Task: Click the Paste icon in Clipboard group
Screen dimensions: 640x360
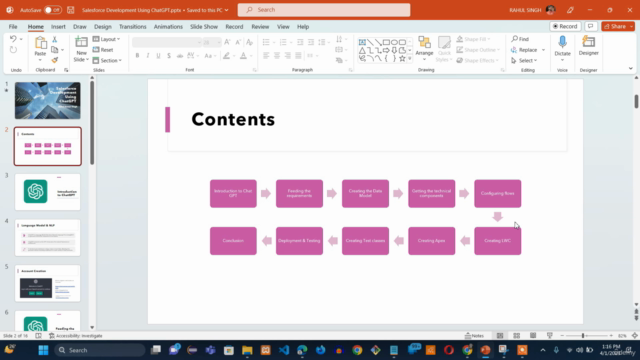Action: pos(40,43)
